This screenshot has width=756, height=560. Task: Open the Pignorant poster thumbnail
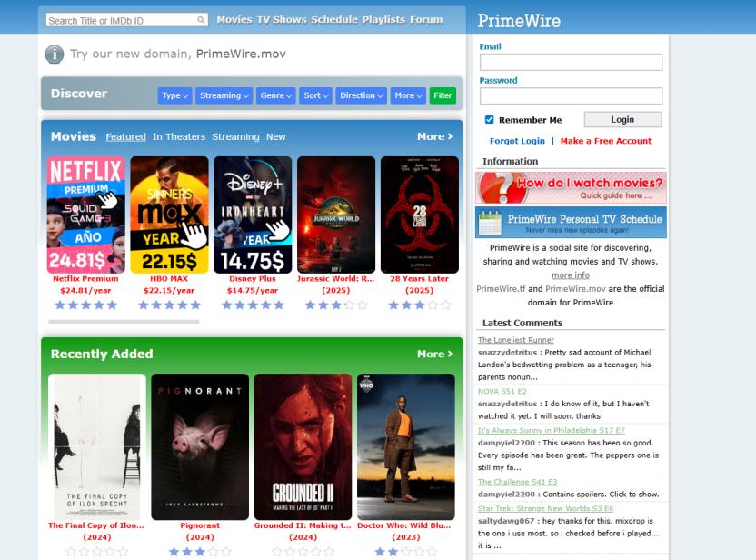(x=200, y=446)
